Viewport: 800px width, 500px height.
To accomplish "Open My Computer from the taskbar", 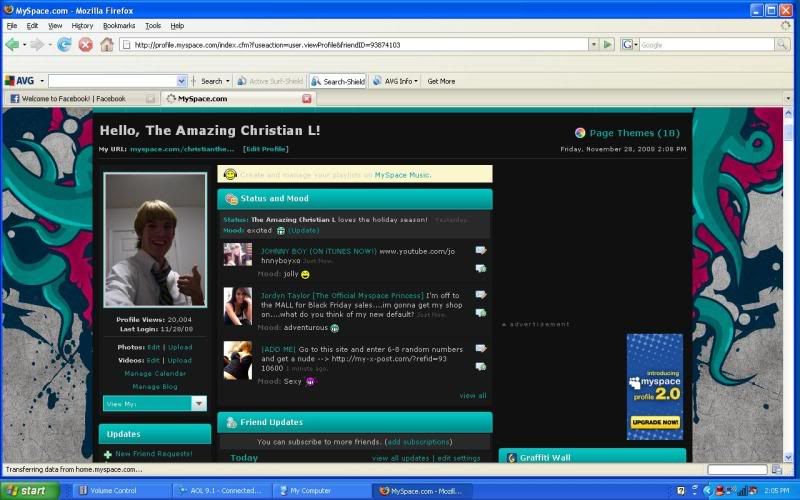I will click(321, 490).
